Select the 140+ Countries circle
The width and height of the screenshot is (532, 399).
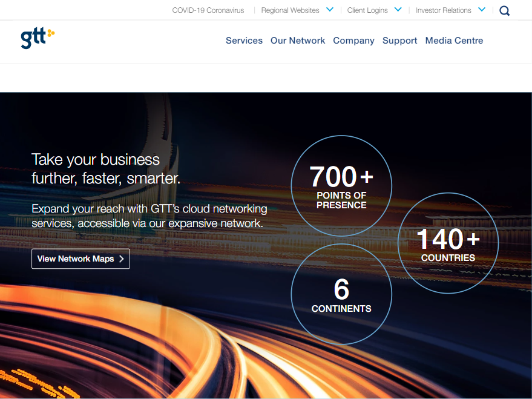448,243
